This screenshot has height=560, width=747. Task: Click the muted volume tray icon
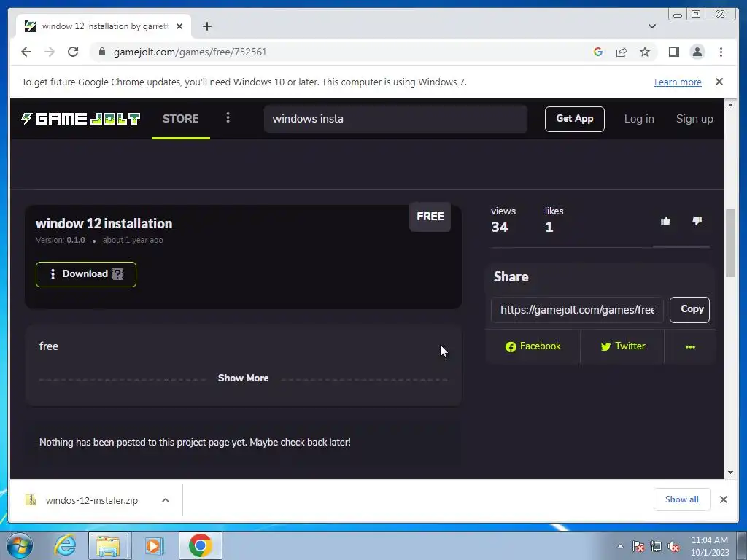pyautogui.click(x=673, y=547)
